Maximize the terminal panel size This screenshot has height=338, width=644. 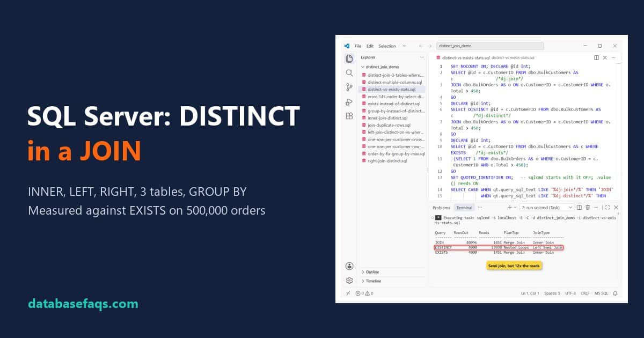click(x=607, y=207)
